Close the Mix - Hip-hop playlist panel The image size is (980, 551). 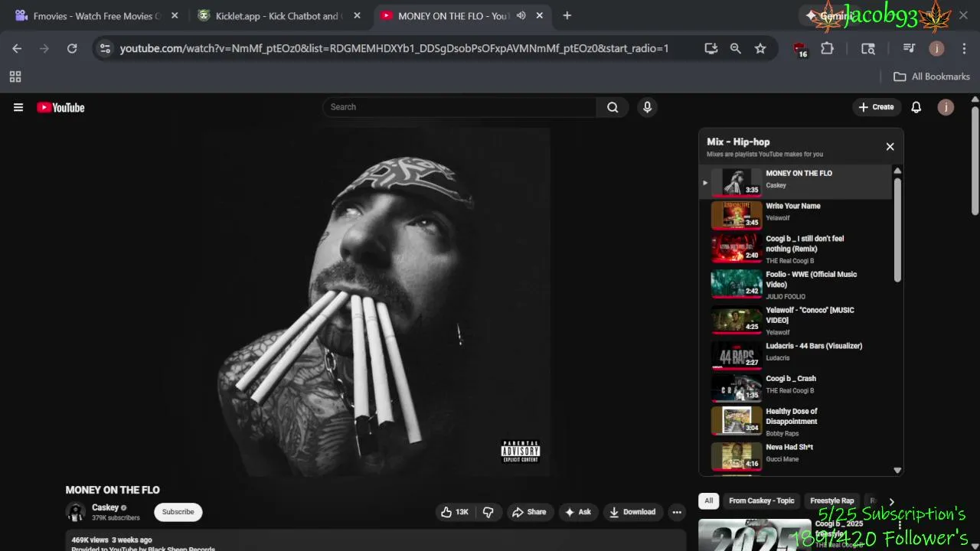890,146
